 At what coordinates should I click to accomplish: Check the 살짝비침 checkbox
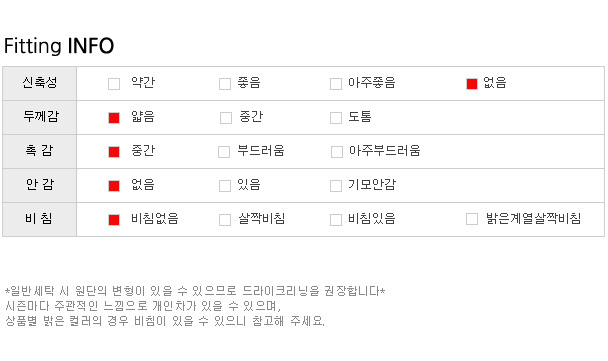(225, 220)
